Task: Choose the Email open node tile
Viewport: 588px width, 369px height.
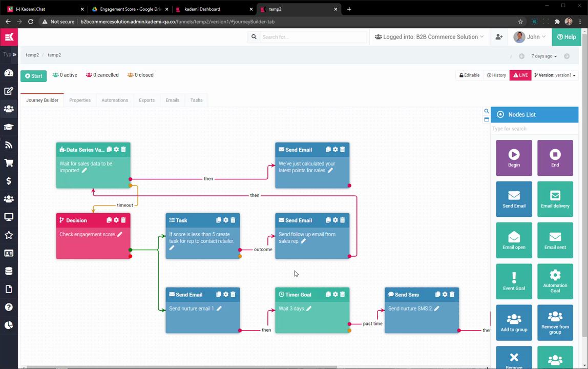Action: (x=514, y=240)
